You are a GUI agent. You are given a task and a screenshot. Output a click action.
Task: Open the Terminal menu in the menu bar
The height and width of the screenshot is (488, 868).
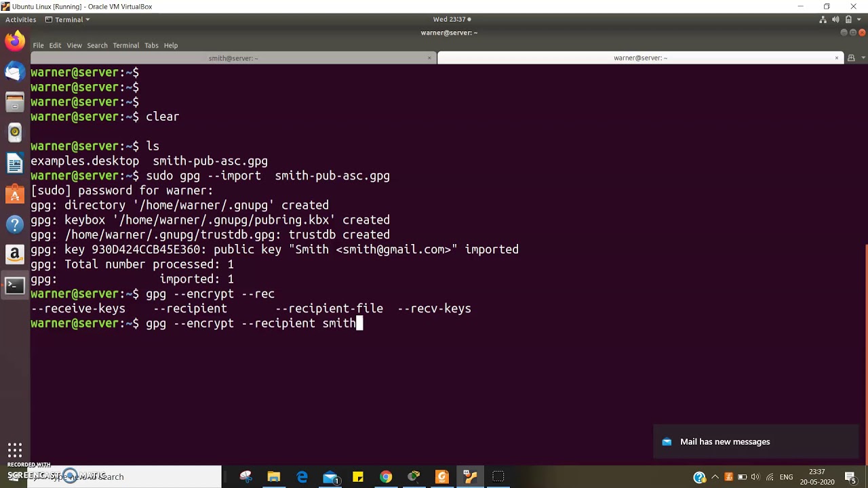click(x=126, y=45)
